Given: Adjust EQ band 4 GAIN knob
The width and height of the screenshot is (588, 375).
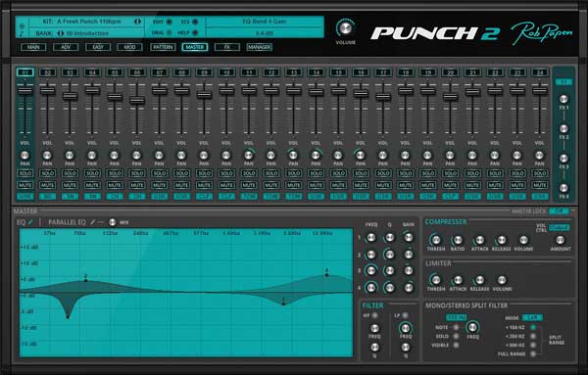Looking at the screenshot, I should click(409, 288).
